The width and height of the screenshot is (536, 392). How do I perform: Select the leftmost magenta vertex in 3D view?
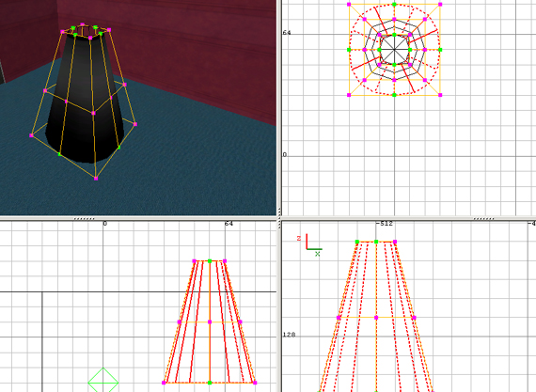pos(31,135)
